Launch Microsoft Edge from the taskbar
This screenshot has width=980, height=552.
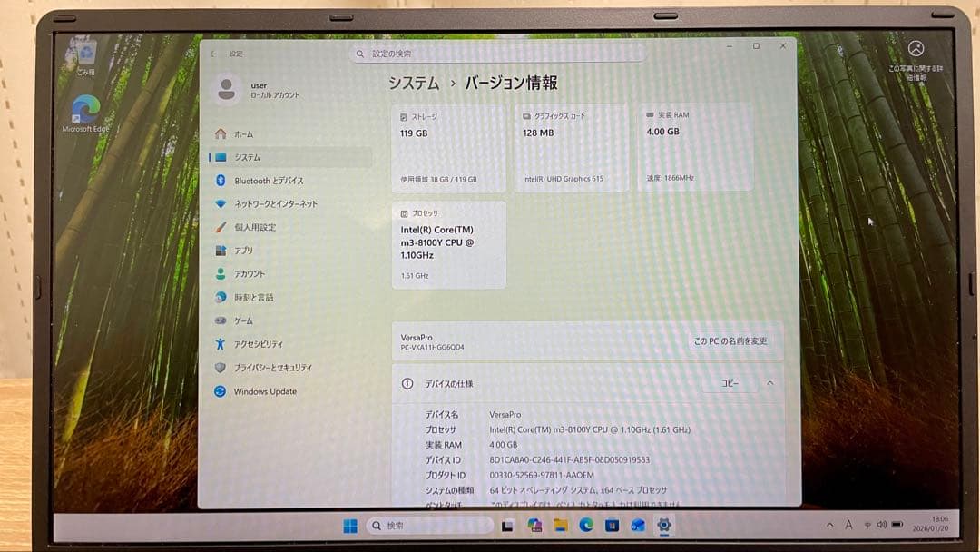[586, 525]
